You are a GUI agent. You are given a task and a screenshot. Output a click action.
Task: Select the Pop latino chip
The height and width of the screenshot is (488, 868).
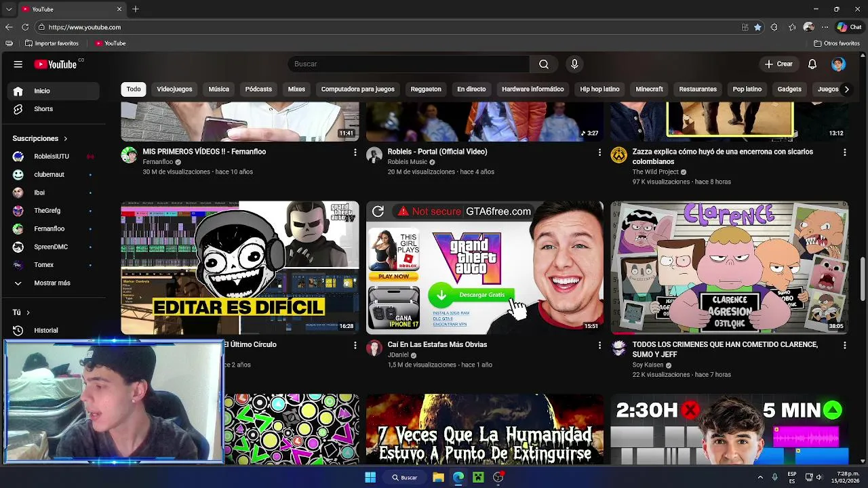coord(747,89)
